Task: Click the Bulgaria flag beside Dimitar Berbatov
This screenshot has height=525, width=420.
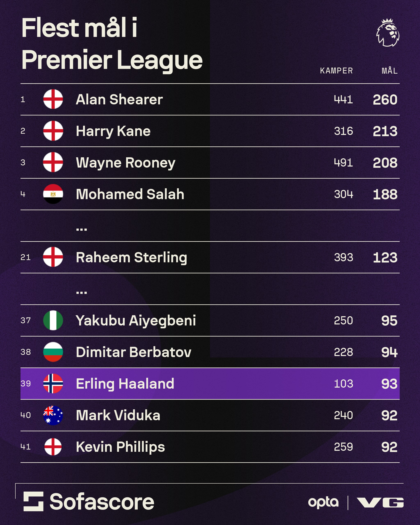Action: (x=53, y=352)
